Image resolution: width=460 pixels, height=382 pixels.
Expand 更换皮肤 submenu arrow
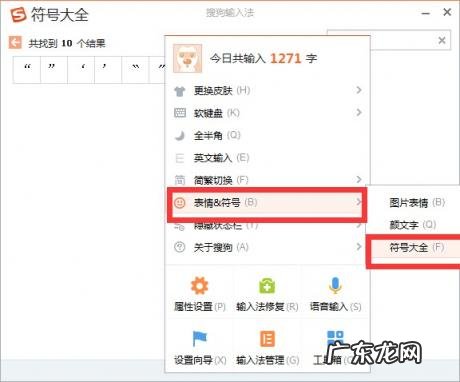click(x=359, y=90)
